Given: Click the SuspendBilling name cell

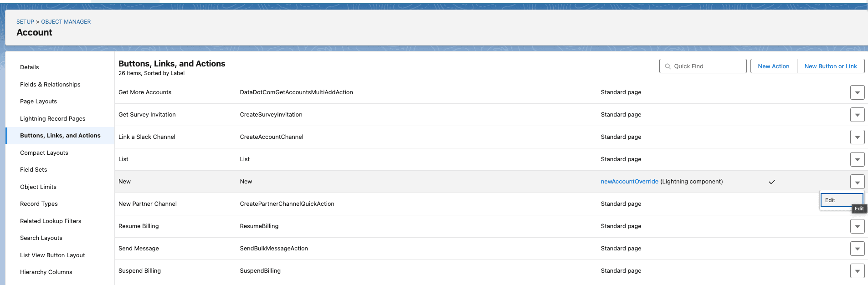Looking at the screenshot, I should tap(260, 270).
